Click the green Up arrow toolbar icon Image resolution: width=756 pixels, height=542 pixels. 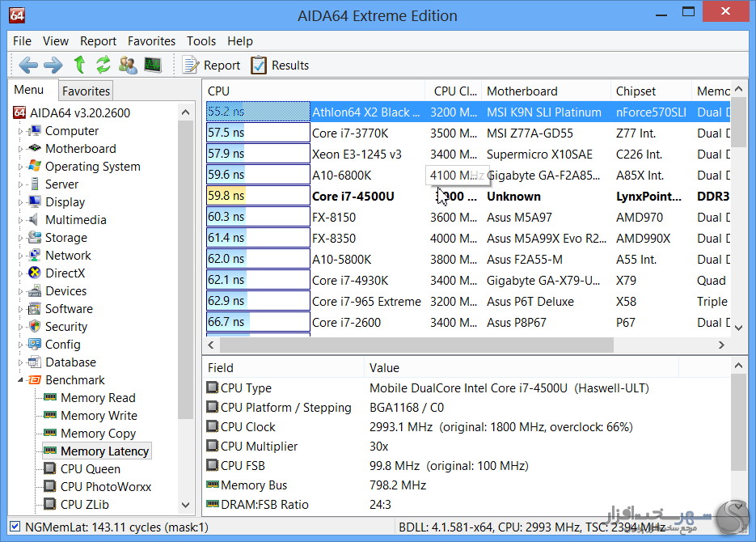tap(79, 66)
